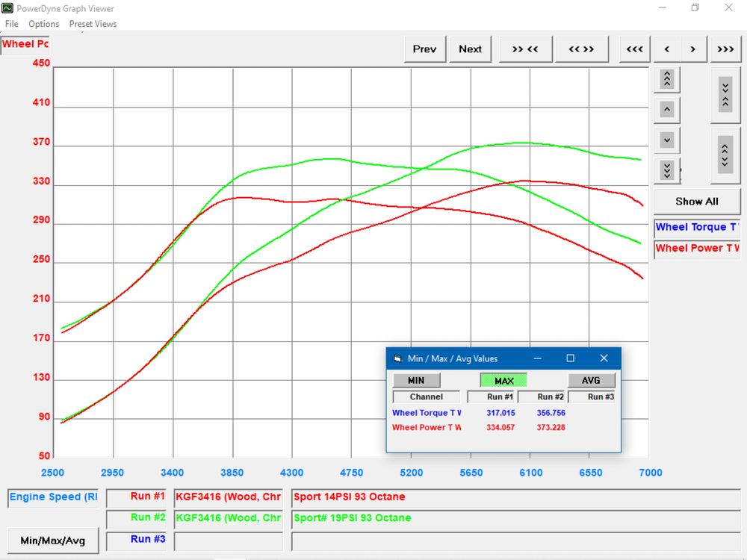Click the 'Sport 14PSI 93 Octane' description field
Screen dimensions: 747x560
[516, 497]
